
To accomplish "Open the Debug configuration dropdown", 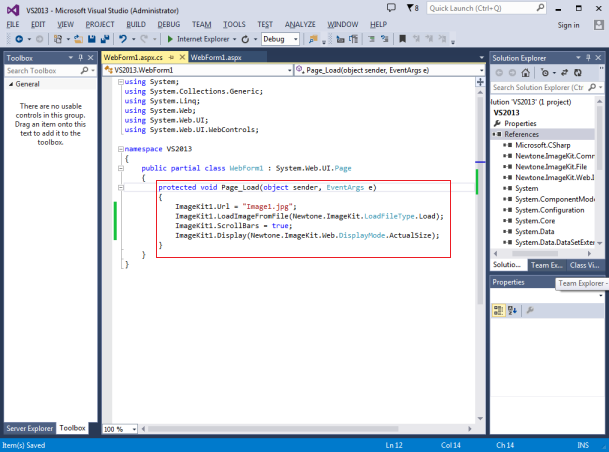I will tap(296, 39).
